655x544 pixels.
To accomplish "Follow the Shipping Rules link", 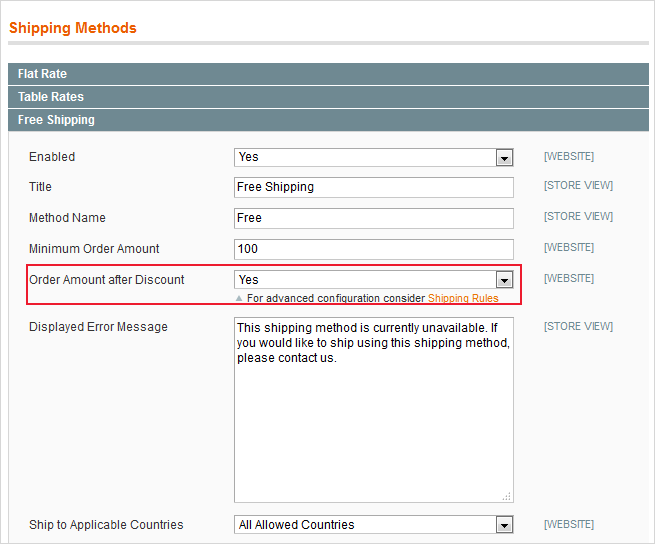I will pyautogui.click(x=463, y=298).
